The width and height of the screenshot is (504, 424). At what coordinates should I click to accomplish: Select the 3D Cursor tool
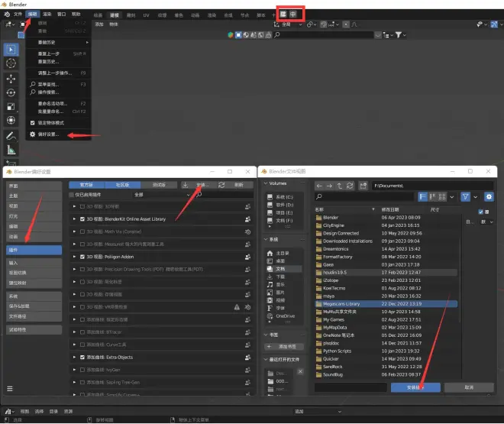[11, 63]
